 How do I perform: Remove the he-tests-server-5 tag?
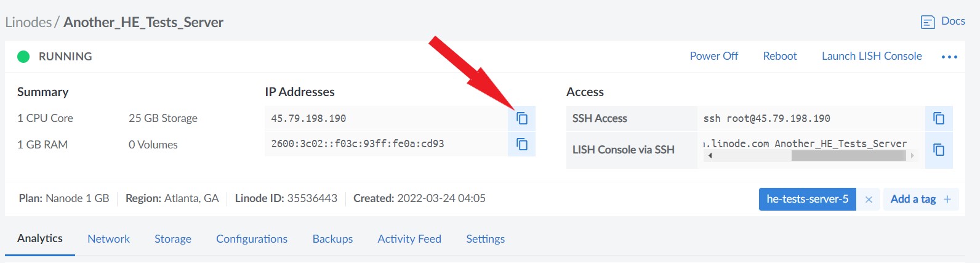pos(869,199)
